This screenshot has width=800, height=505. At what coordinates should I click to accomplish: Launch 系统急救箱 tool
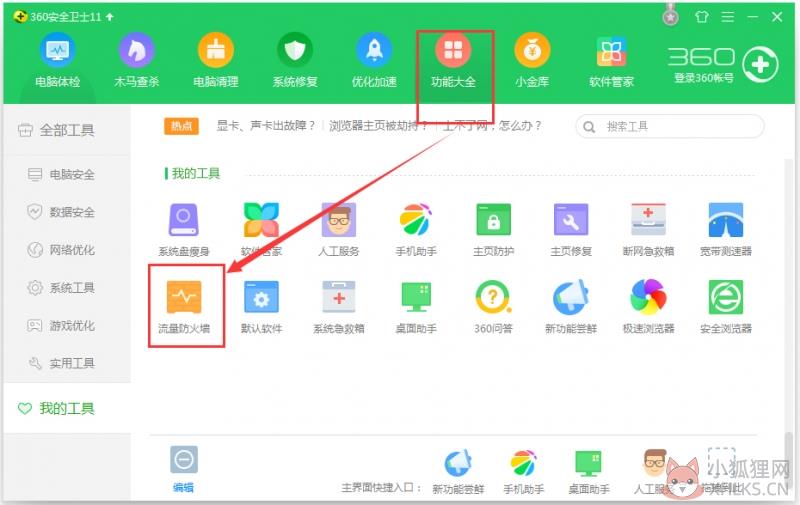[339, 307]
